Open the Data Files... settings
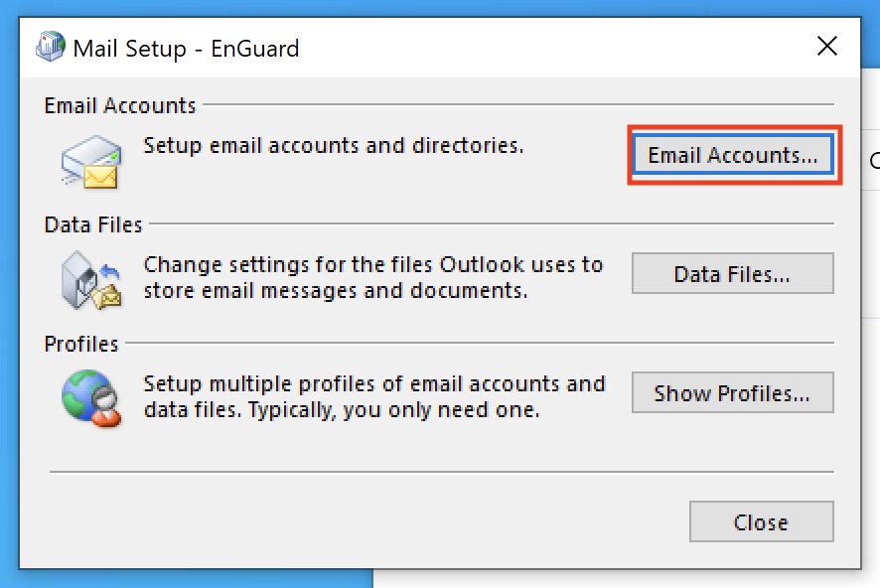The image size is (880, 588). [732, 274]
